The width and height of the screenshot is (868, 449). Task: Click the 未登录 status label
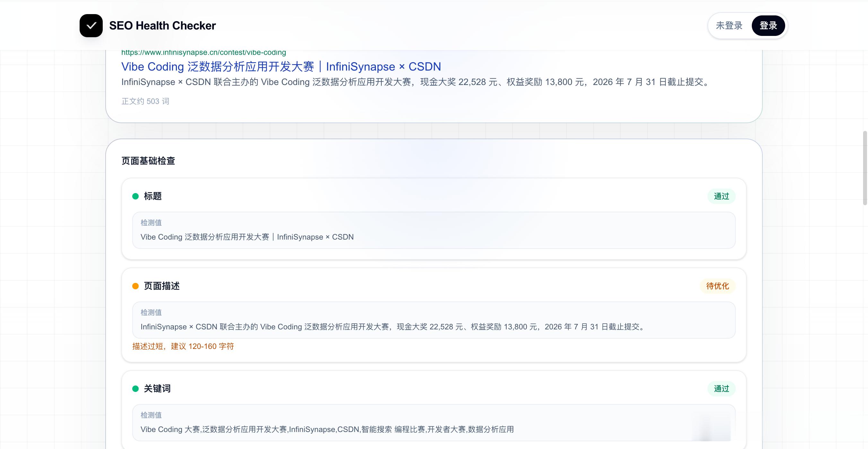pos(729,26)
